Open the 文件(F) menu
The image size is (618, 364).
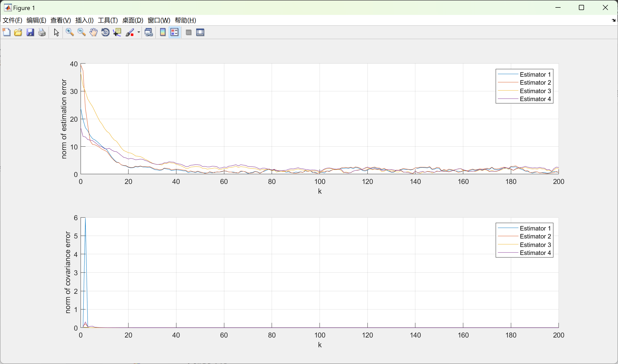(12, 20)
